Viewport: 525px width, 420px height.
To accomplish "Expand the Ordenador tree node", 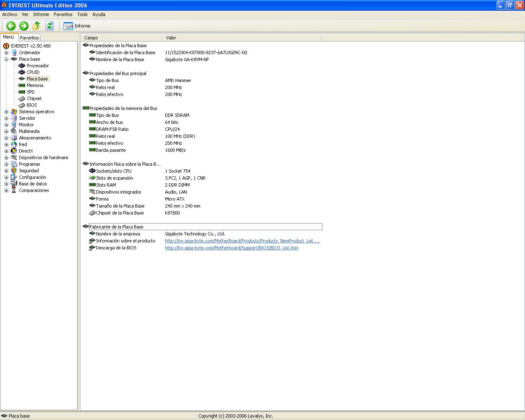I will [6, 52].
